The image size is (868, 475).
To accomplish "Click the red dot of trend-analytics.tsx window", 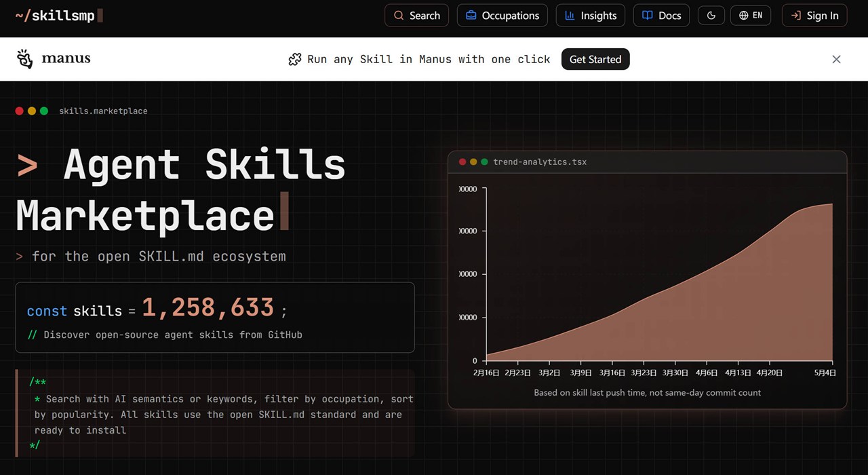I will click(462, 161).
